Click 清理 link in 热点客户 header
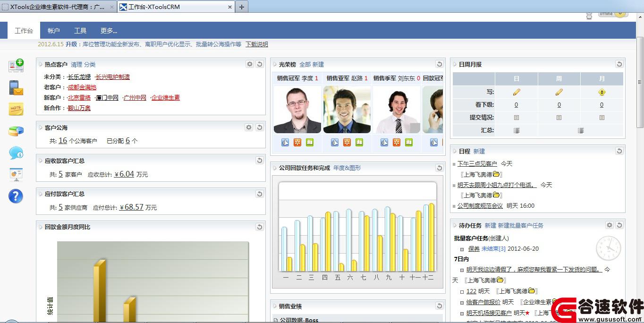This screenshot has width=644, height=323. click(76, 64)
